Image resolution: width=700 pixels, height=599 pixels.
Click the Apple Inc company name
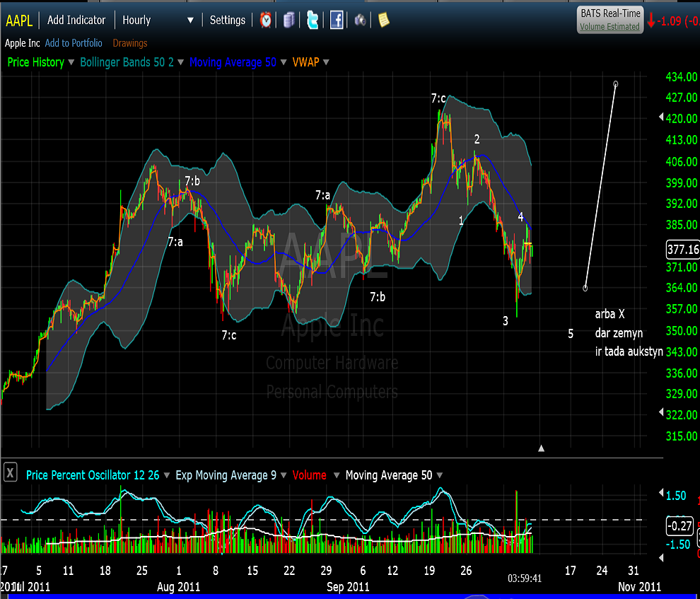tap(23, 43)
